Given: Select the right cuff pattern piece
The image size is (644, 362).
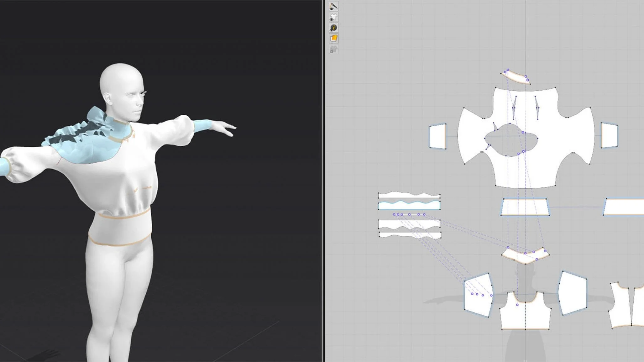Looking at the screenshot, I should point(609,135).
